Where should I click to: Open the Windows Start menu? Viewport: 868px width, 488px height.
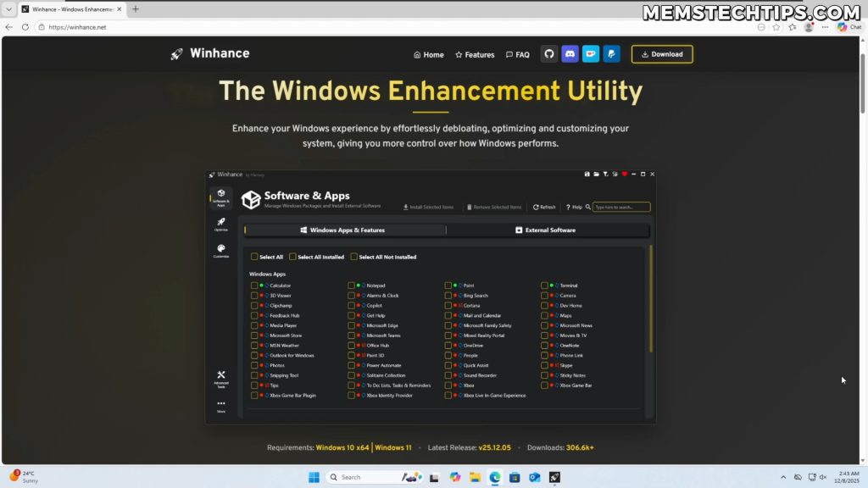(314, 476)
